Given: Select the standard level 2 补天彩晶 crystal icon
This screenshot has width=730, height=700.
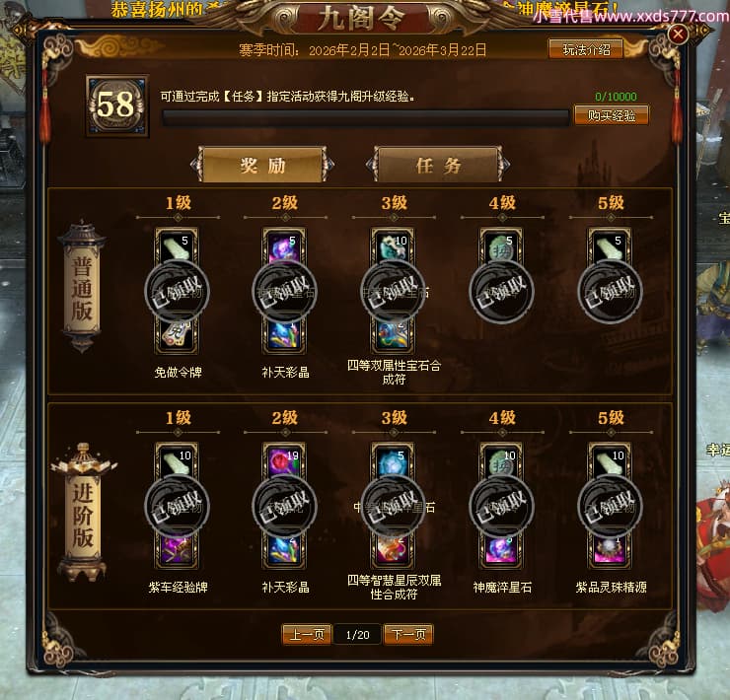Looking at the screenshot, I should coord(284,336).
